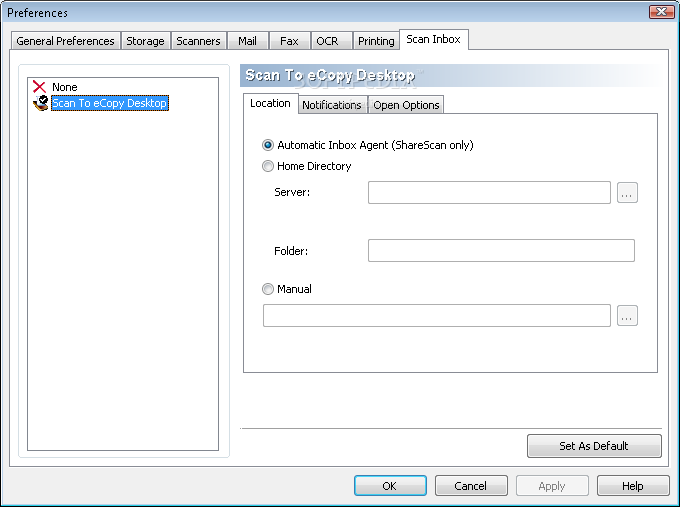Open the Printing tab
Image resolution: width=680 pixels, height=507 pixels.
coord(376,41)
